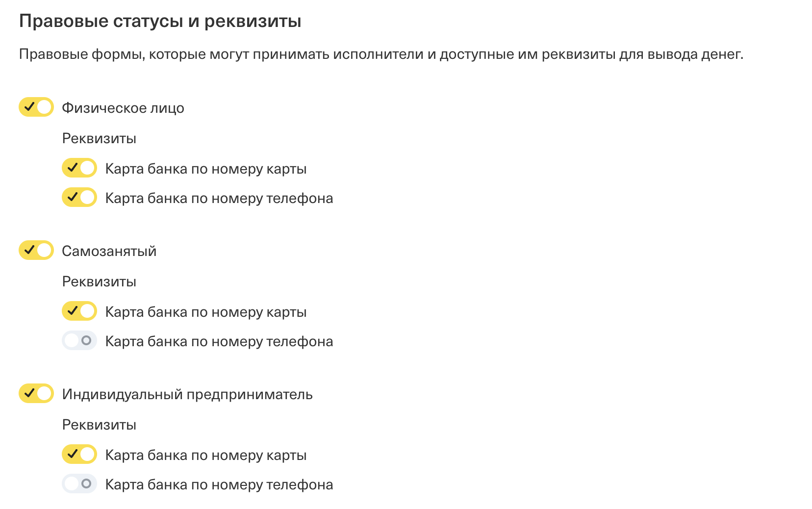Click the Правовые статусы и реквизиты heading
The image size is (812, 509).
pyautogui.click(x=160, y=21)
